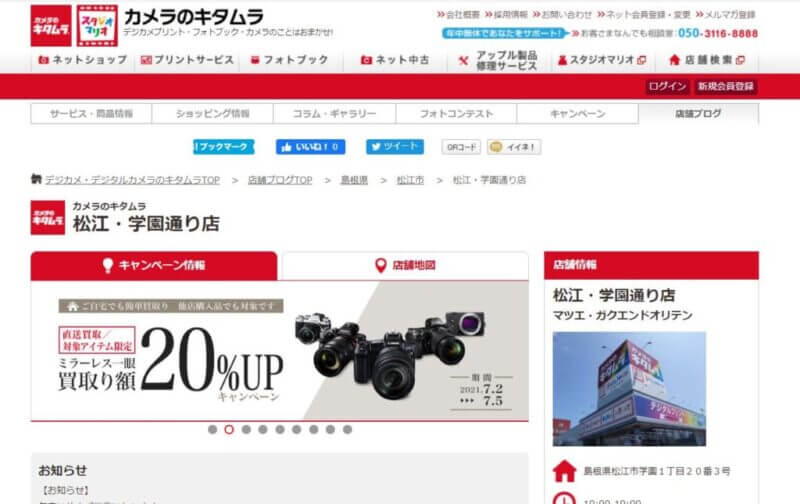Viewport: 800px width, 504px height.
Task: Switch to 店舗地図 tab
Action: pyautogui.click(x=405, y=265)
